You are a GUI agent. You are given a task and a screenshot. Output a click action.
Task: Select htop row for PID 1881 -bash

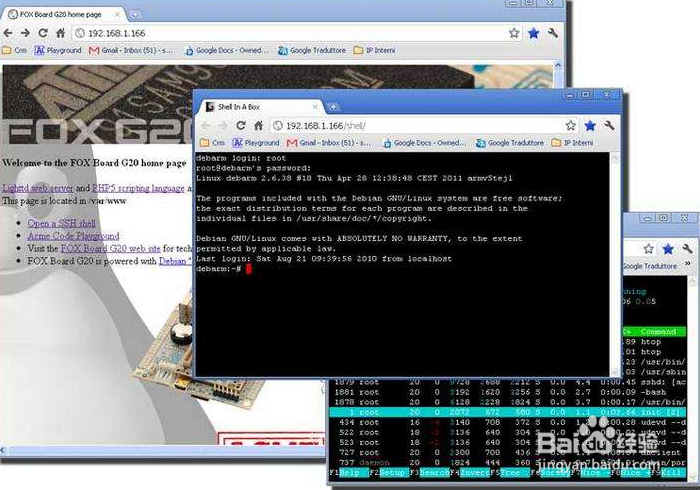(x=508, y=392)
